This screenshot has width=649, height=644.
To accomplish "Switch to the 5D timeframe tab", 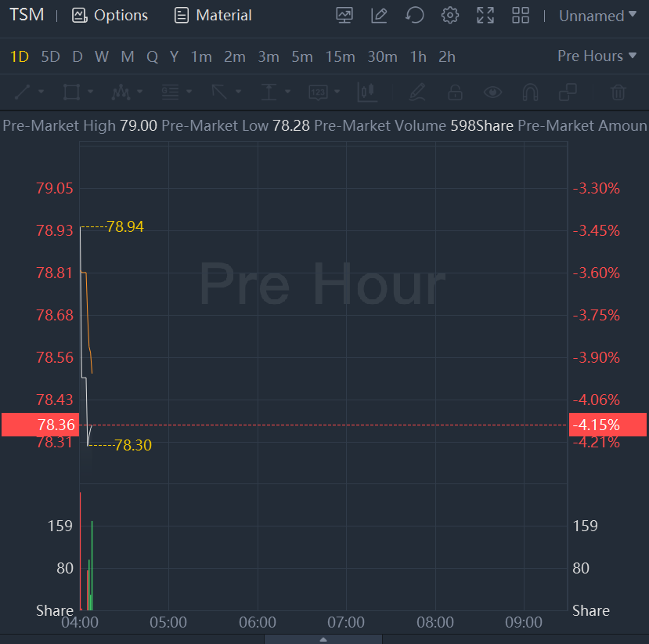I will (50, 56).
